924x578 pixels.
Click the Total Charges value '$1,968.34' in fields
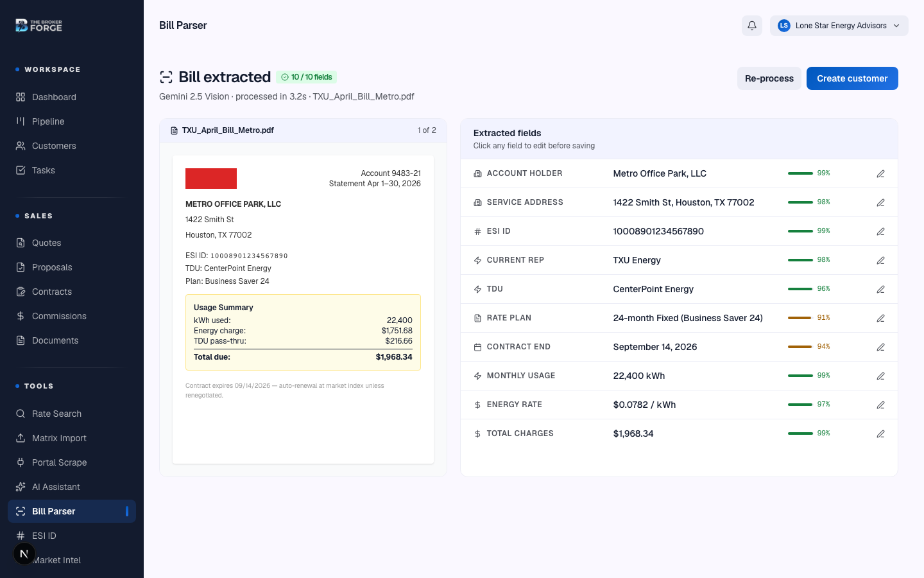[x=633, y=433]
